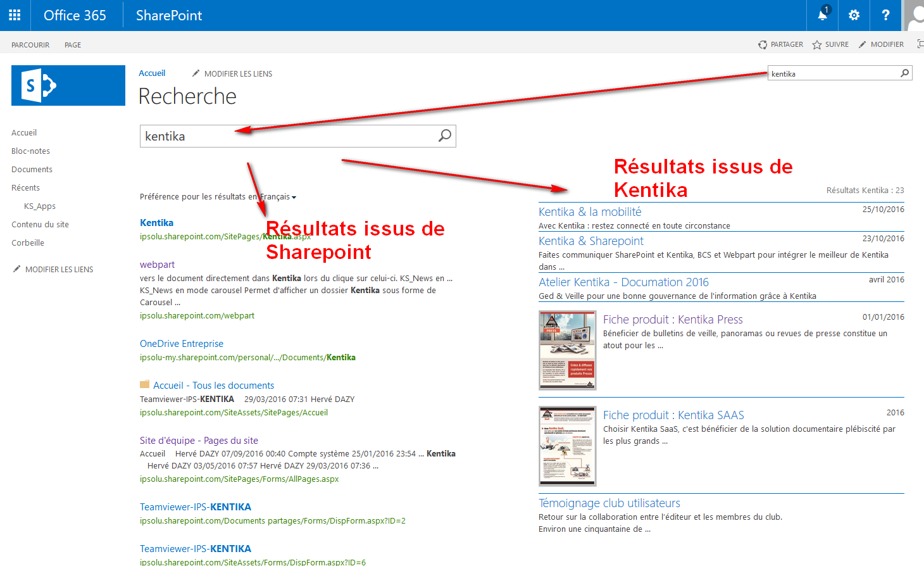The image size is (924, 566).
Task: Click the folder icon beside Accueil - Tous les documents
Action: pos(145,384)
